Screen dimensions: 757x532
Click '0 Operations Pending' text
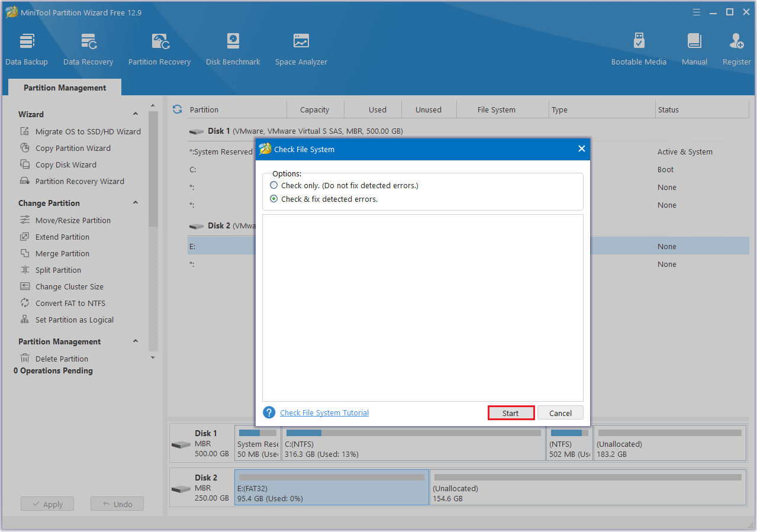point(53,370)
